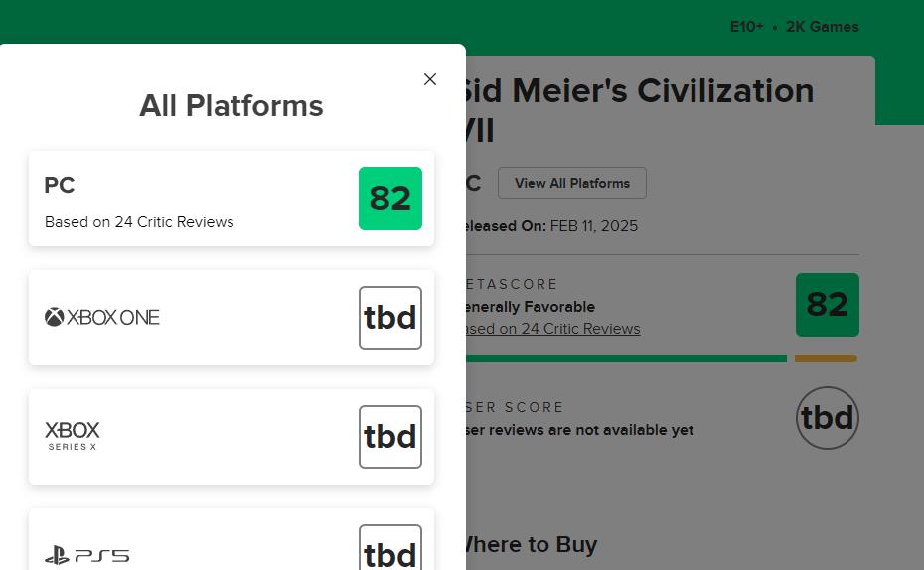Click the Xbox Series X tbd badge
924x570 pixels.
tap(390, 437)
